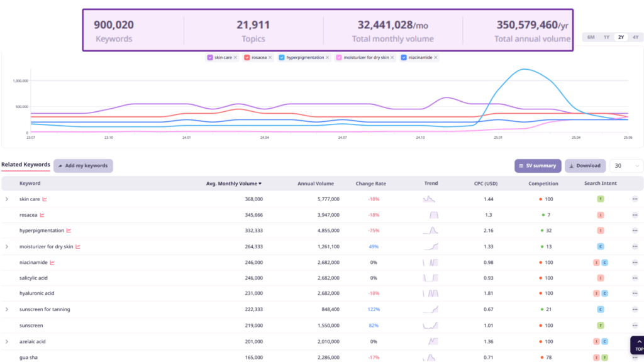The height and width of the screenshot is (362, 644).
Task: Select the 1Y time range
Action: (606, 37)
